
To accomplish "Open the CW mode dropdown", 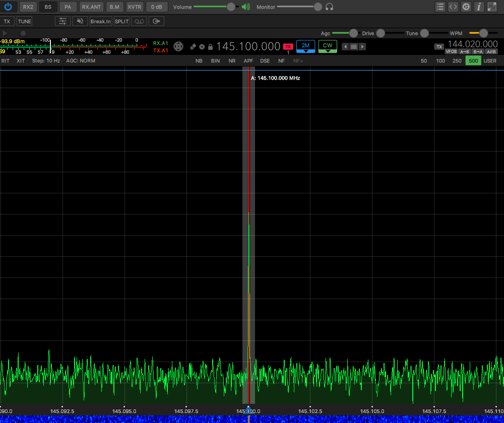I will click(328, 46).
